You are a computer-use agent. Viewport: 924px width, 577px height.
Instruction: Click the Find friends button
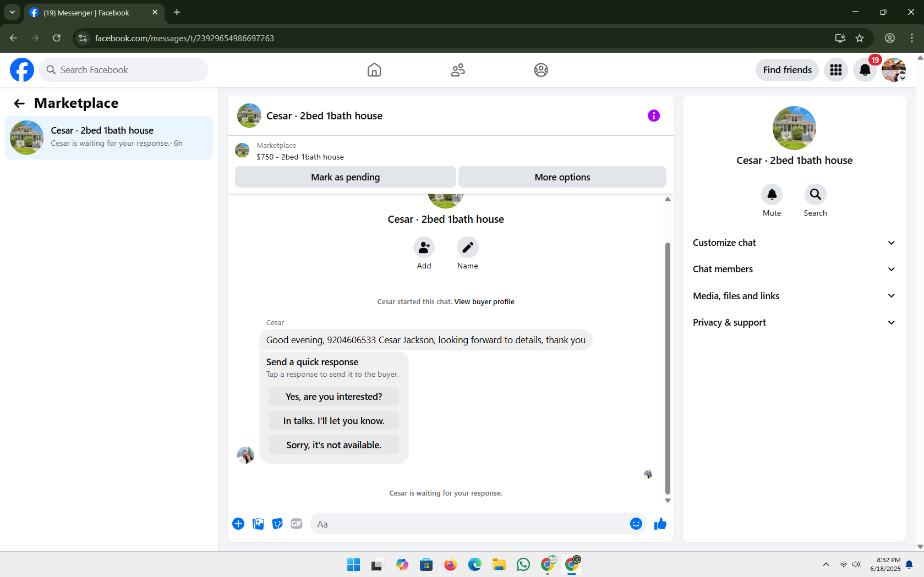(x=788, y=70)
